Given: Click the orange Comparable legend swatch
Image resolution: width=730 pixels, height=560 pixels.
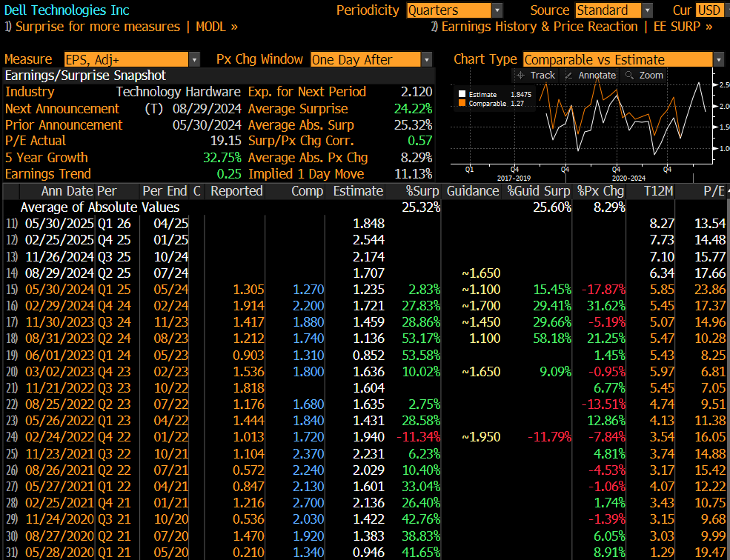Looking at the screenshot, I should 462,104.
